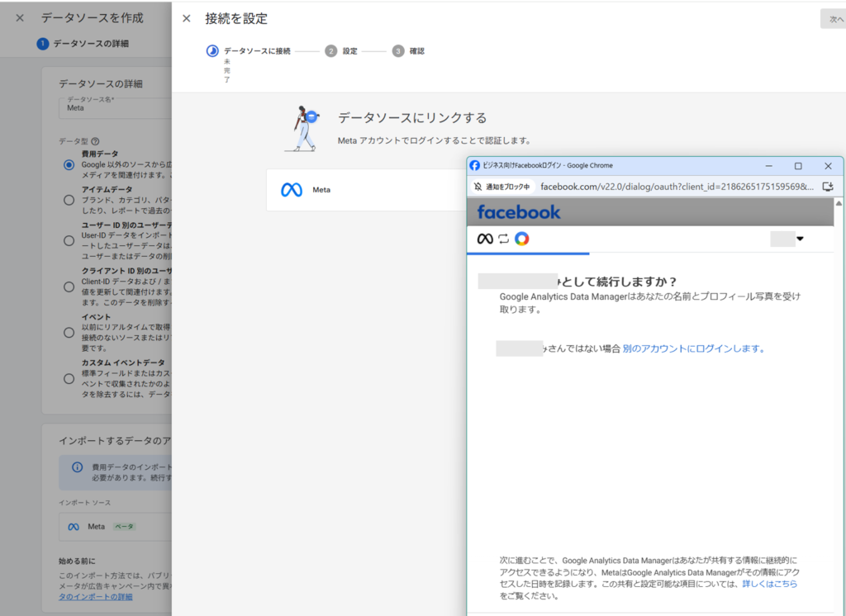Viewport: 846px width, 616px height.
Task: Close the 接続を設定 panel with X
Action: pyautogui.click(x=187, y=18)
